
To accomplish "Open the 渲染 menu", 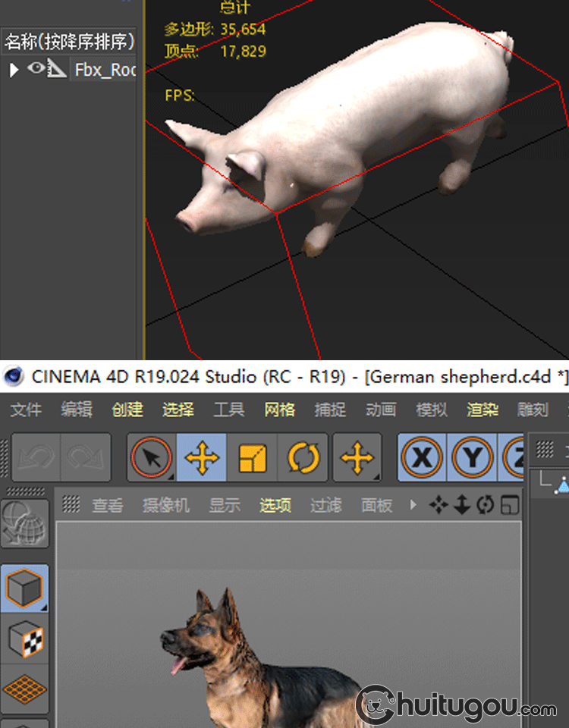I will point(483,409).
